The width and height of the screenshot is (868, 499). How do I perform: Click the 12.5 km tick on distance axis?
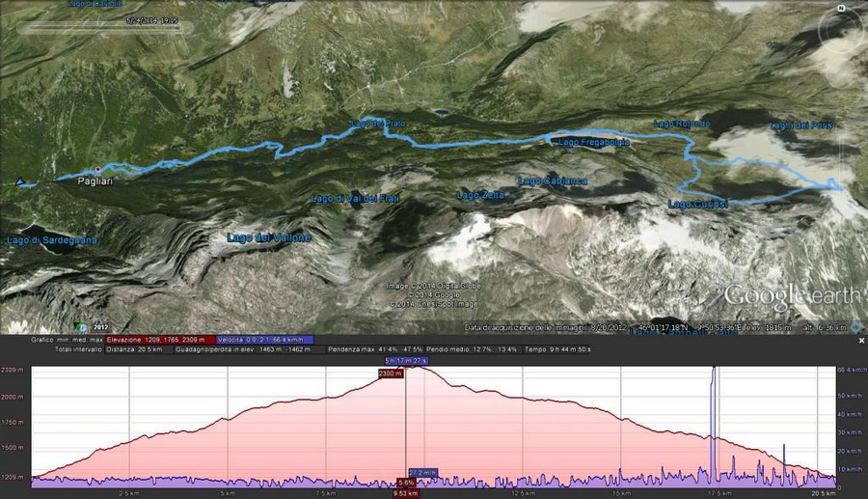[x=523, y=492]
